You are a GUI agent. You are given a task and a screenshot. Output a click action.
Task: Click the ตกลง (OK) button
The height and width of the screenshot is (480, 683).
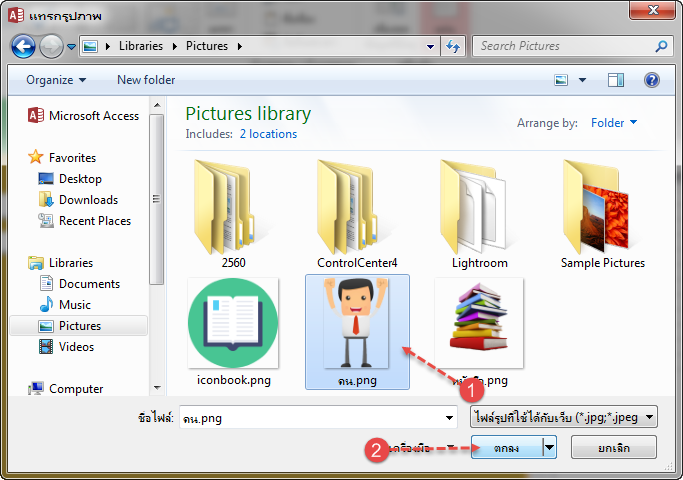click(506, 447)
